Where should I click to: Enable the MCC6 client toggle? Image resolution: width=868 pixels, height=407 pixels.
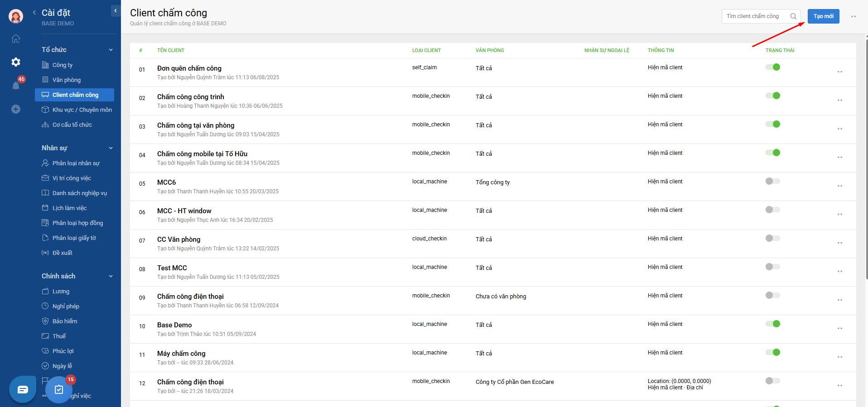(x=773, y=182)
